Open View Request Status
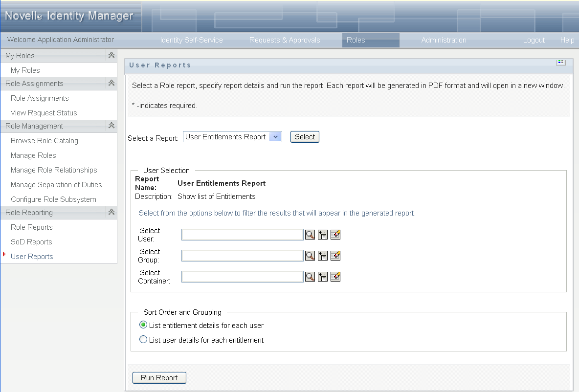The image size is (579, 392). [x=44, y=113]
